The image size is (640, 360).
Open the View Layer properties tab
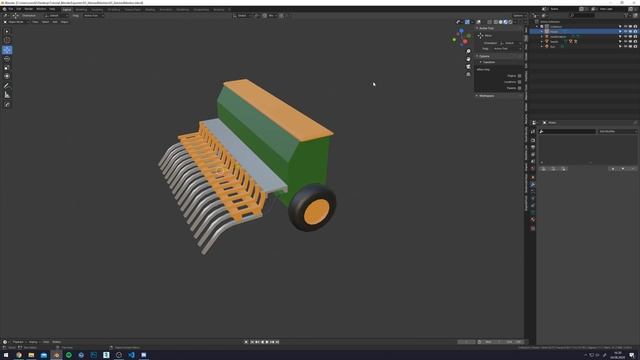(x=533, y=155)
